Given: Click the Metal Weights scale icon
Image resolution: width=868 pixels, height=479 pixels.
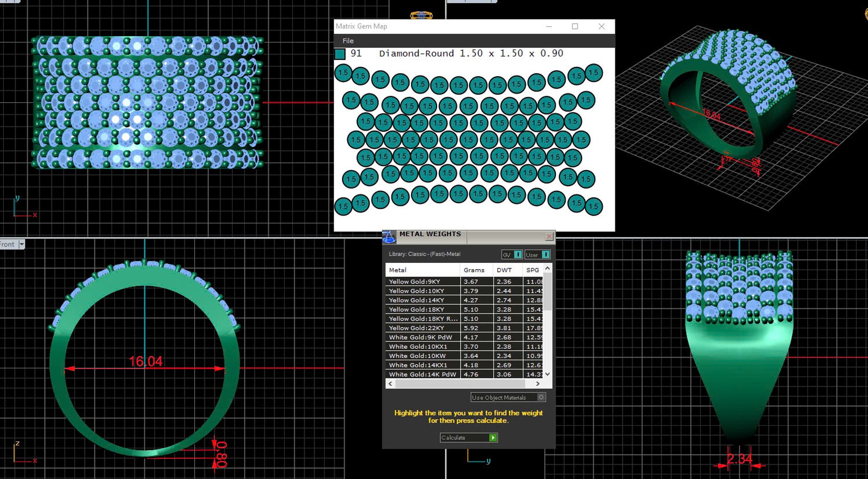Looking at the screenshot, I should (389, 237).
